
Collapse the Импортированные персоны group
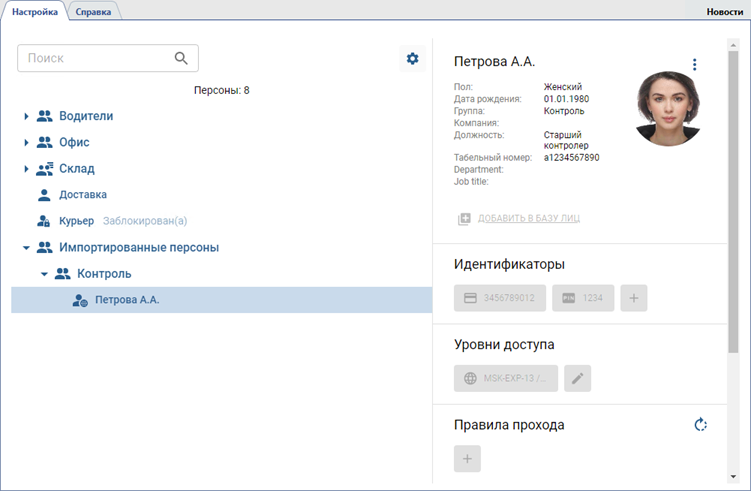point(26,247)
